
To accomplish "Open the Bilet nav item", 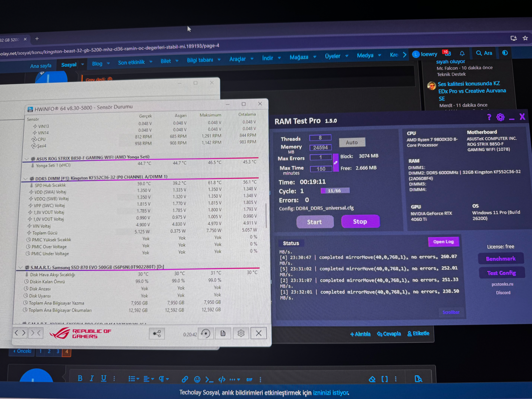I will (166, 61).
